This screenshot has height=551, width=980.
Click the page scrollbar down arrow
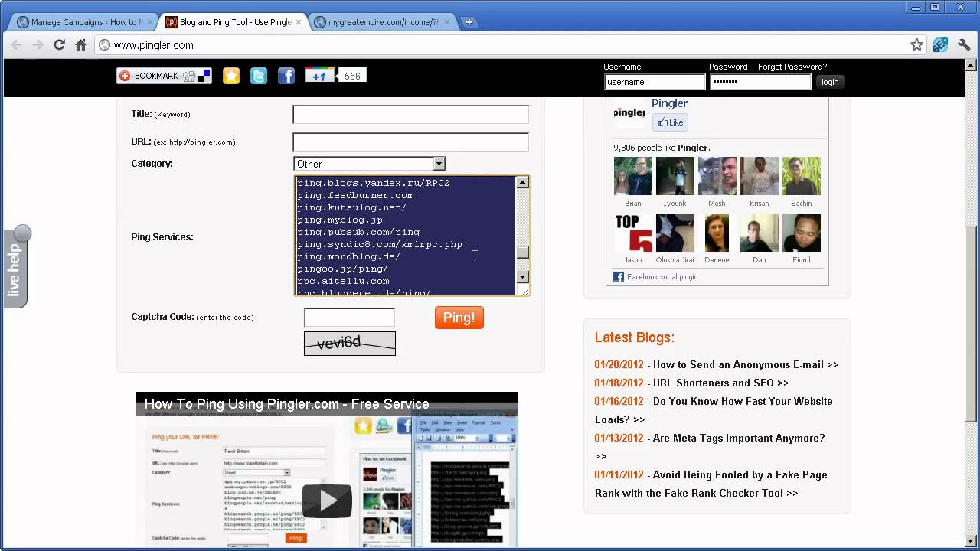[x=971, y=540]
